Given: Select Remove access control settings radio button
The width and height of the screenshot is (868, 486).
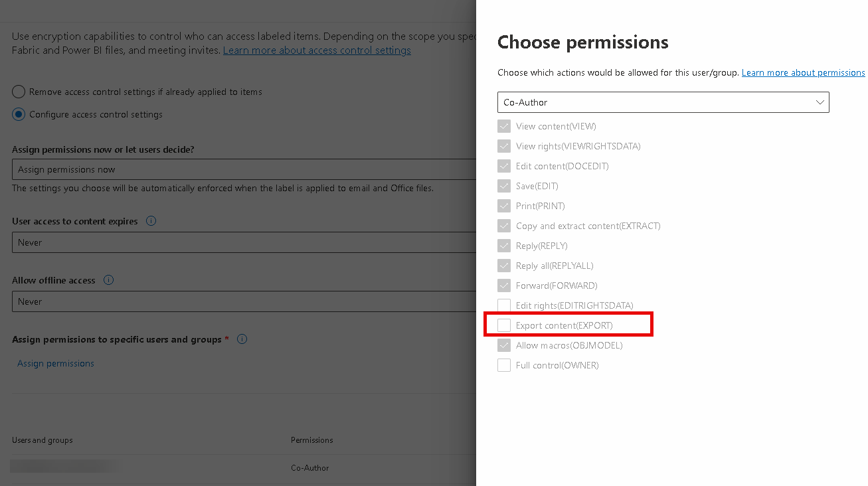Looking at the screenshot, I should pos(19,92).
